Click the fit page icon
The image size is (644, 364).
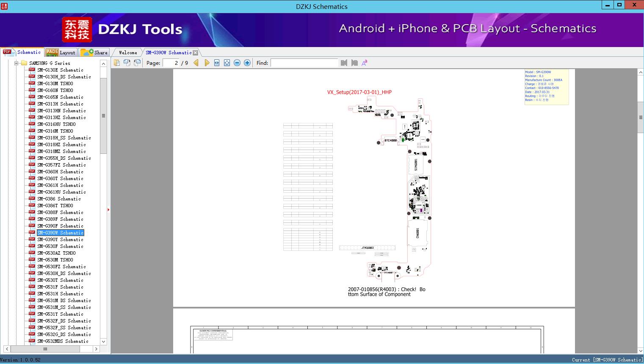point(227,63)
